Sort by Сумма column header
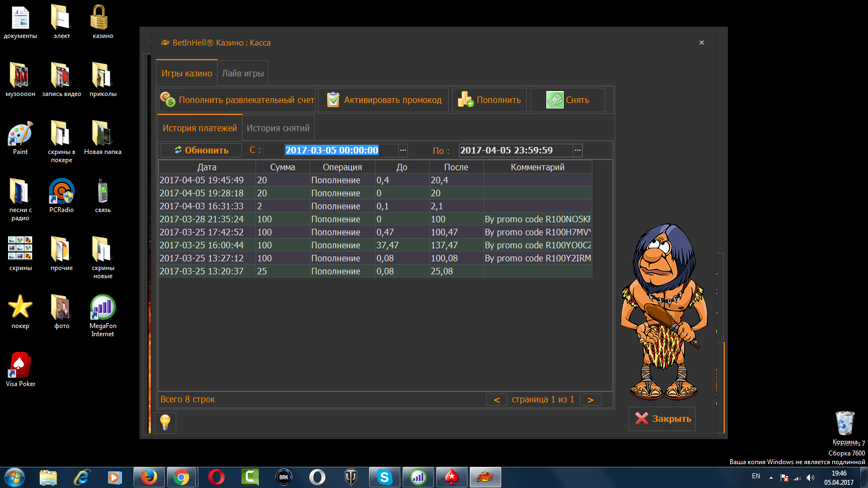The width and height of the screenshot is (868, 488). pyautogui.click(x=282, y=167)
